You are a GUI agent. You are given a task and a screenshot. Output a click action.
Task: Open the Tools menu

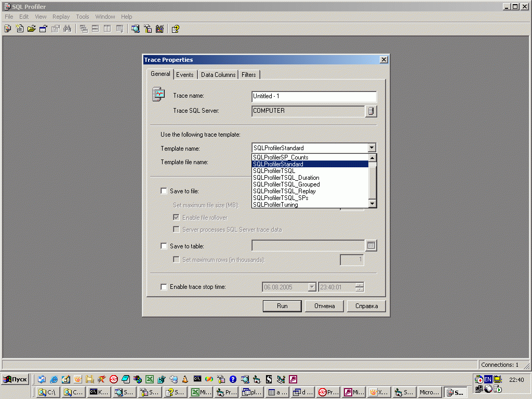[83, 17]
